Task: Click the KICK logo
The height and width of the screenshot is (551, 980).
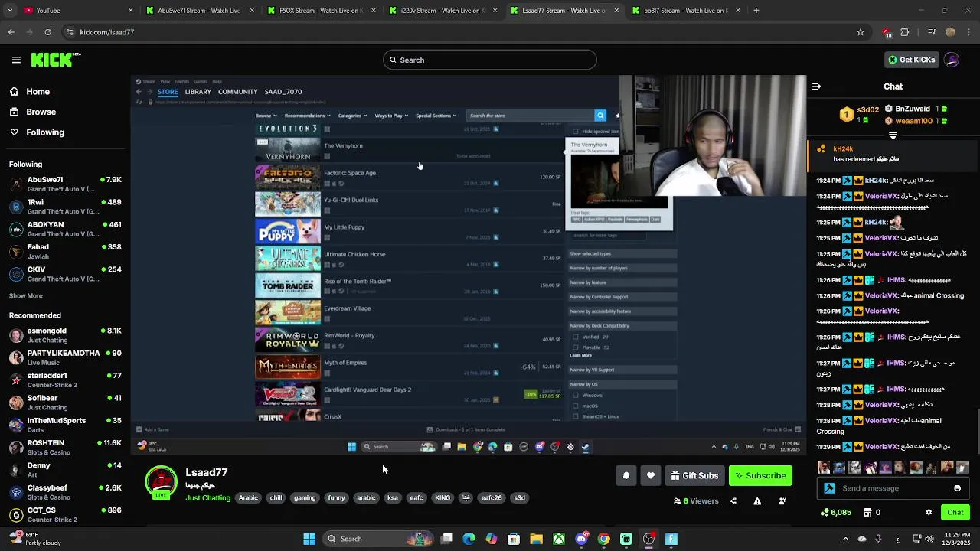Action: point(56,60)
